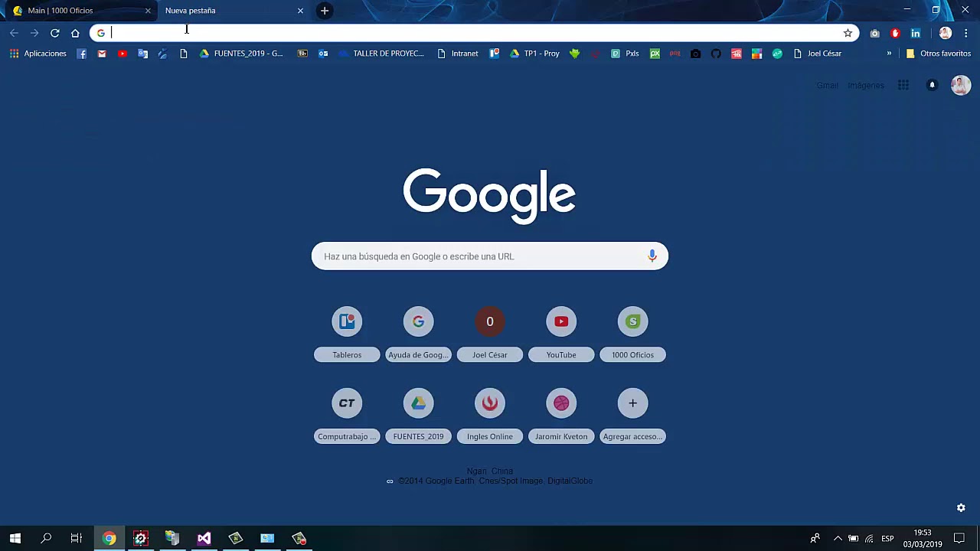This screenshot has width=980, height=551.
Task: Open the background photo credit link
Action: 490,481
